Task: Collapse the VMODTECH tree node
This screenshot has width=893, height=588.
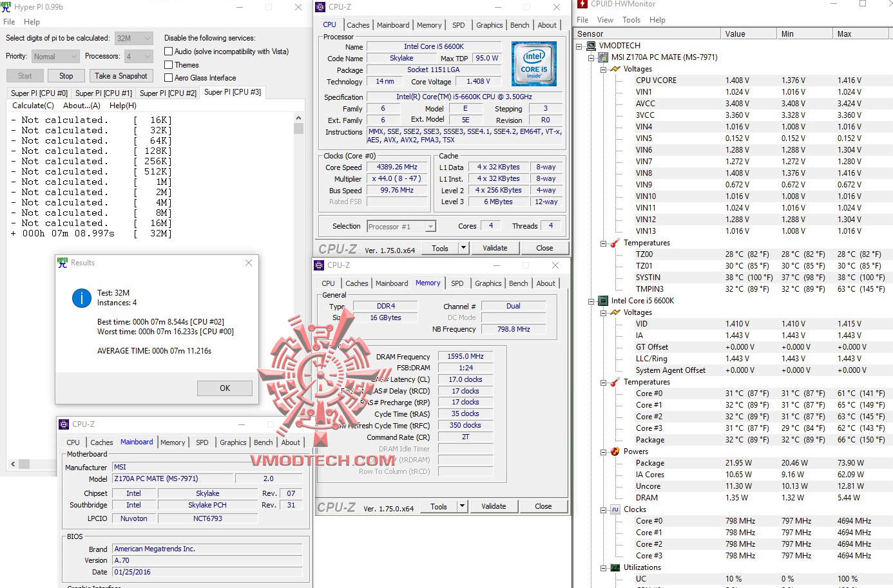Action: point(580,46)
